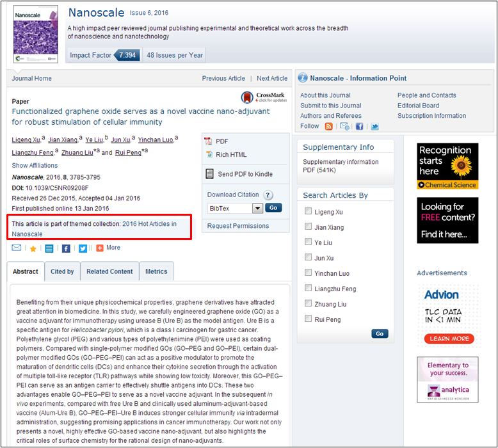Screen dimensions: 498x448
Task: Click the RSS feed icon beside Follow
Action: pos(328,127)
